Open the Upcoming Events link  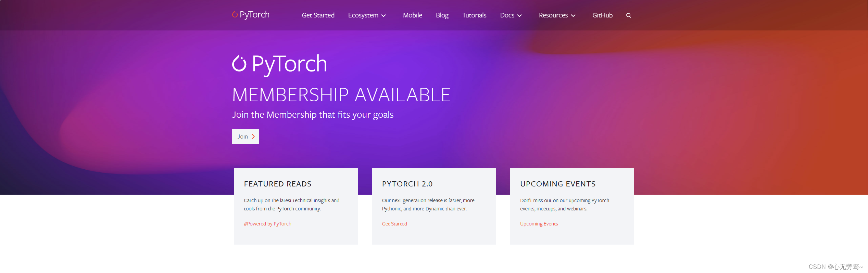coord(539,224)
